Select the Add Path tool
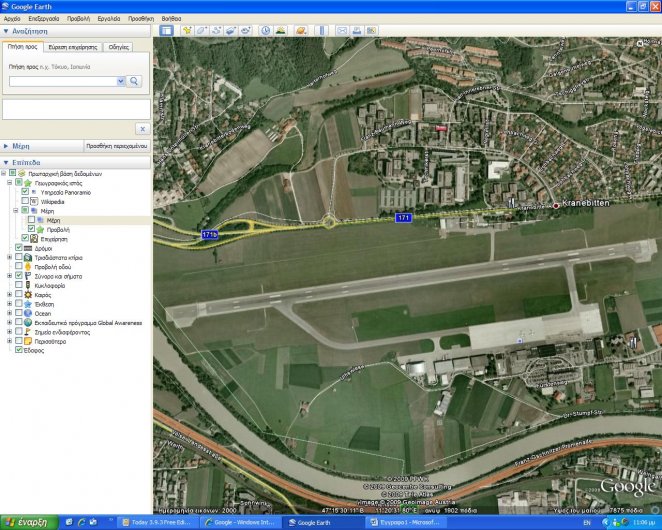This screenshot has width=662, height=530. tap(216, 30)
